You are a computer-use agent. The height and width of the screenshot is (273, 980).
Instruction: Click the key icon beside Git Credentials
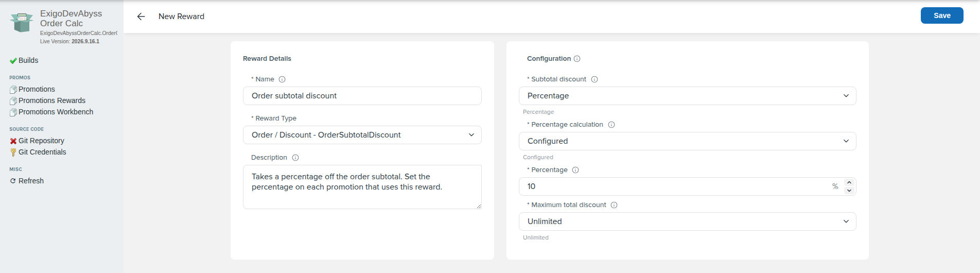(x=13, y=152)
